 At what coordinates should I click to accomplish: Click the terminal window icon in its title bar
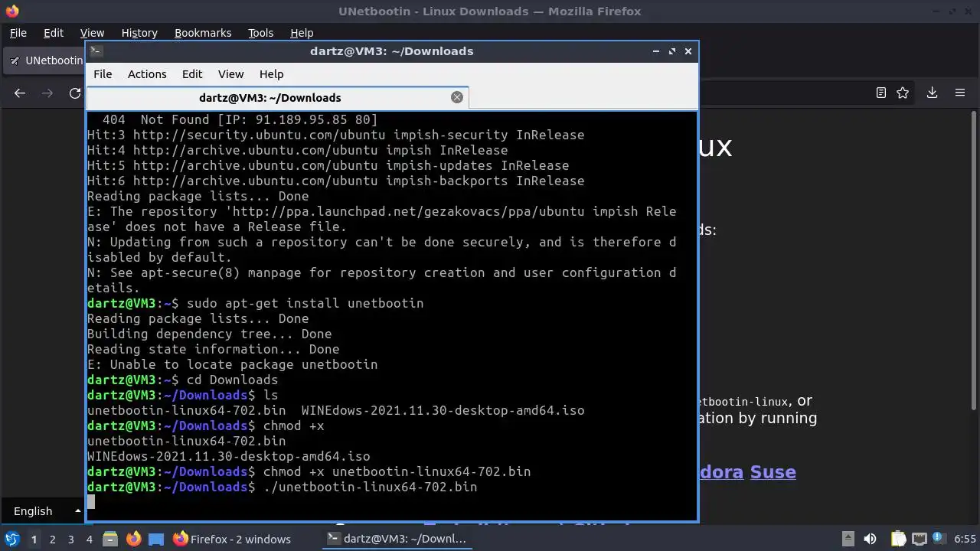pyautogui.click(x=96, y=51)
